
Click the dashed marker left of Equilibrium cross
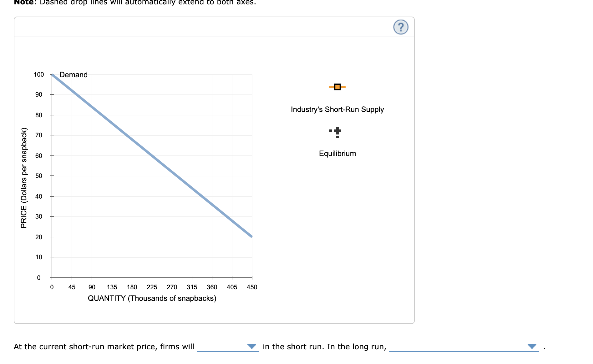pyautogui.click(x=331, y=131)
